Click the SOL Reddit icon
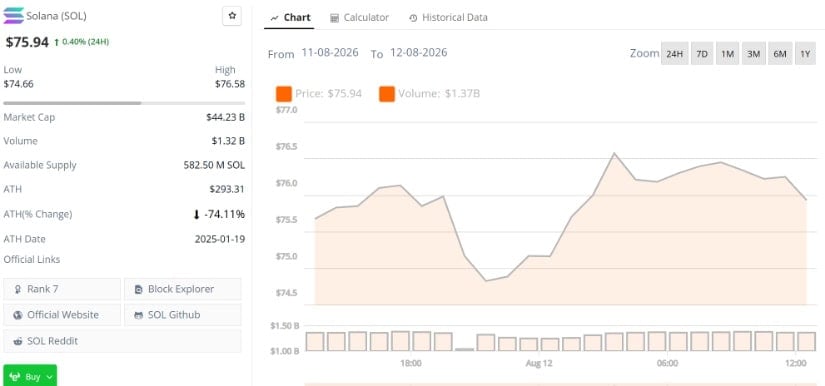The image size is (825, 386). pyautogui.click(x=18, y=341)
